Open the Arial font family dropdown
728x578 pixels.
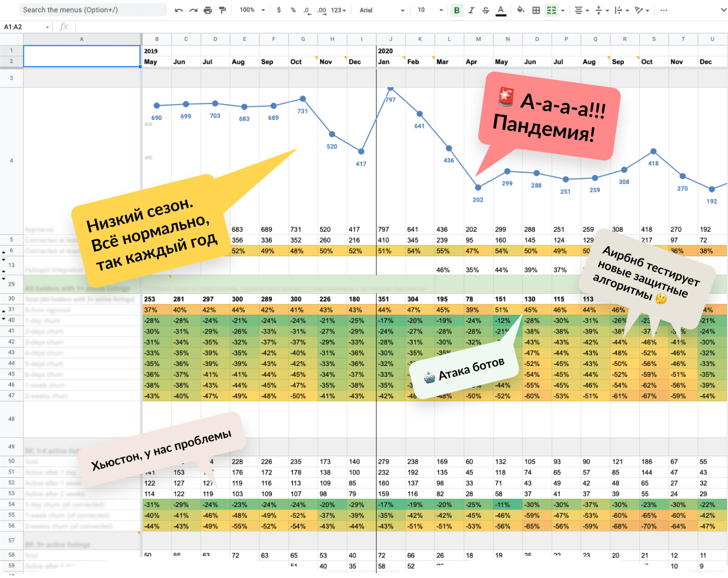coord(381,10)
